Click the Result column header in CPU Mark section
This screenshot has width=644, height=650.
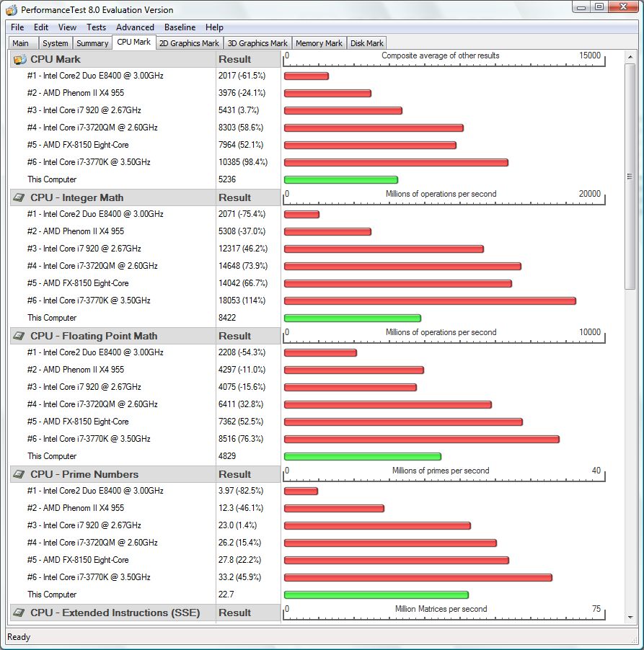point(235,59)
